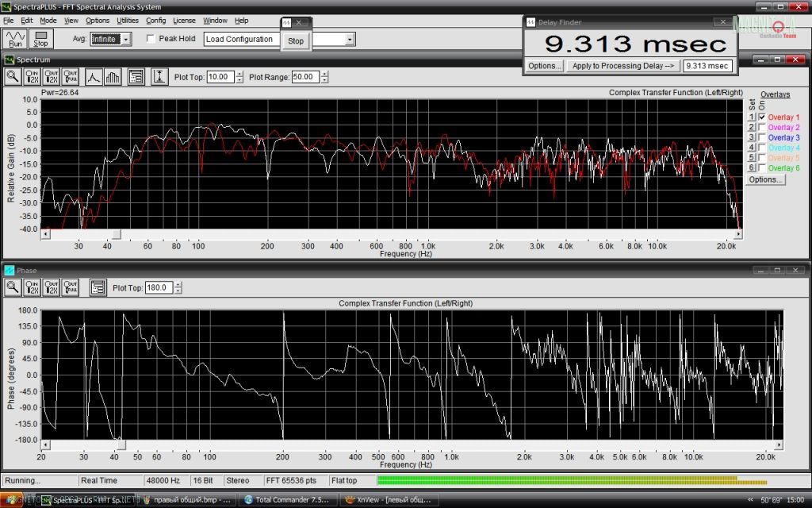Increase Spectrum Plot Top with up arrow
Viewport: 812px width, 508px height.
tap(239, 74)
